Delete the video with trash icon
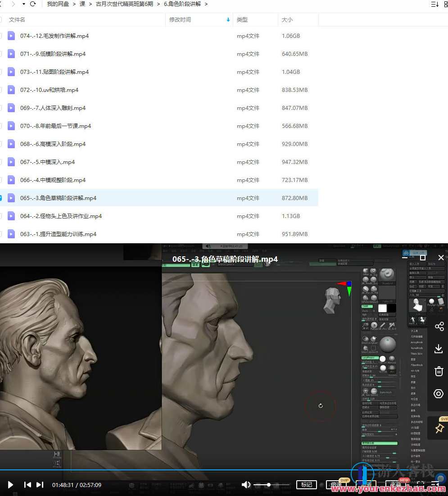The image size is (448, 496). pos(439,371)
